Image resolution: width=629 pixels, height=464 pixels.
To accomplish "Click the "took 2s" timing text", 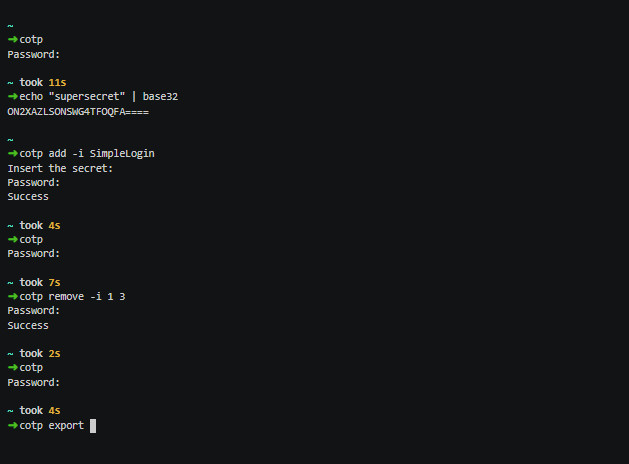I will [41, 353].
